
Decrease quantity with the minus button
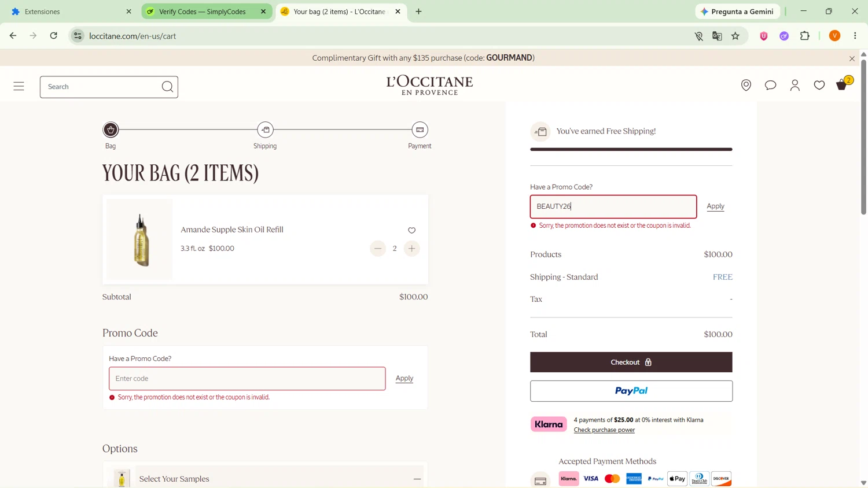pos(378,249)
